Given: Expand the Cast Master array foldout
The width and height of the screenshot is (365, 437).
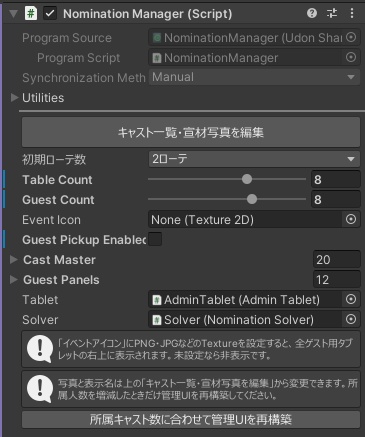Looking at the screenshot, I should coord(14,260).
